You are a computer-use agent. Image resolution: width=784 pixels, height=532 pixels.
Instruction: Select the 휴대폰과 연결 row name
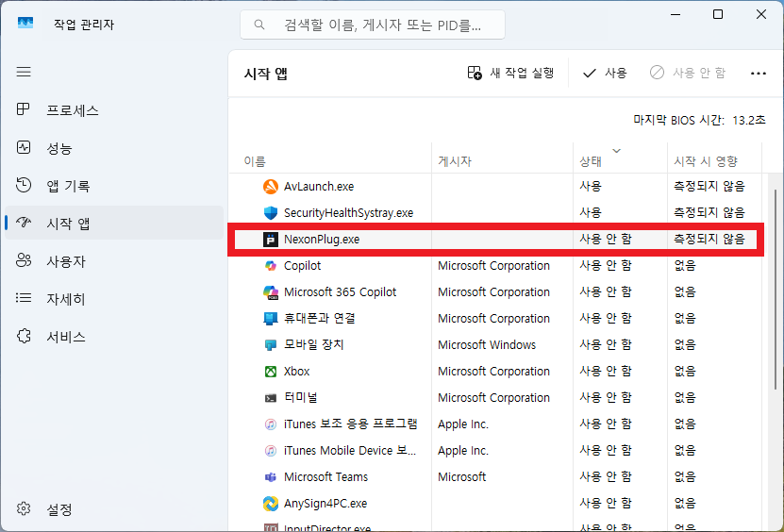pyautogui.click(x=320, y=319)
